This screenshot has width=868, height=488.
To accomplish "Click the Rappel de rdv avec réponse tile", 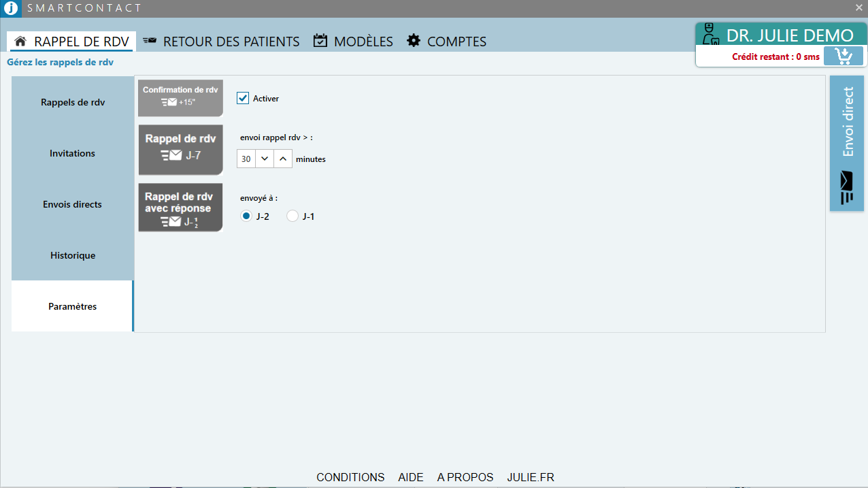I will [x=180, y=207].
